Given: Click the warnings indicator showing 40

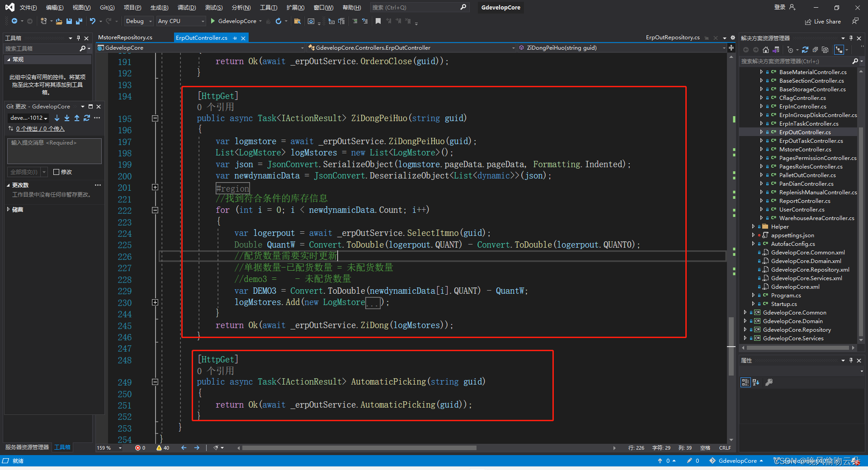Looking at the screenshot, I should click(x=163, y=448).
